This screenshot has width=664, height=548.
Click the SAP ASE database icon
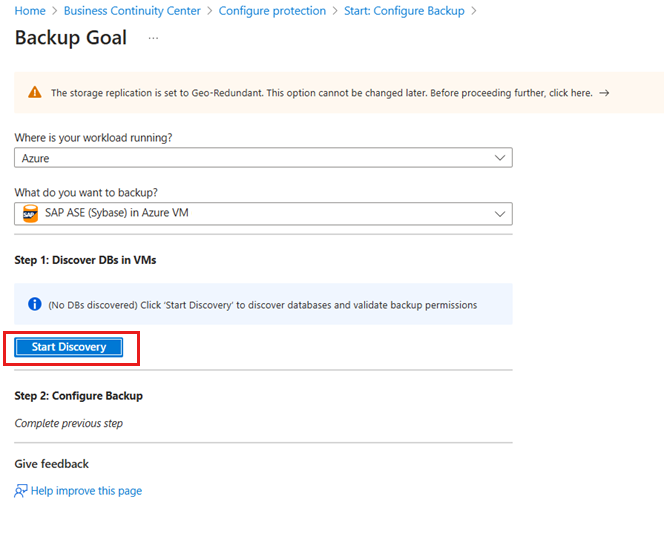click(x=30, y=213)
